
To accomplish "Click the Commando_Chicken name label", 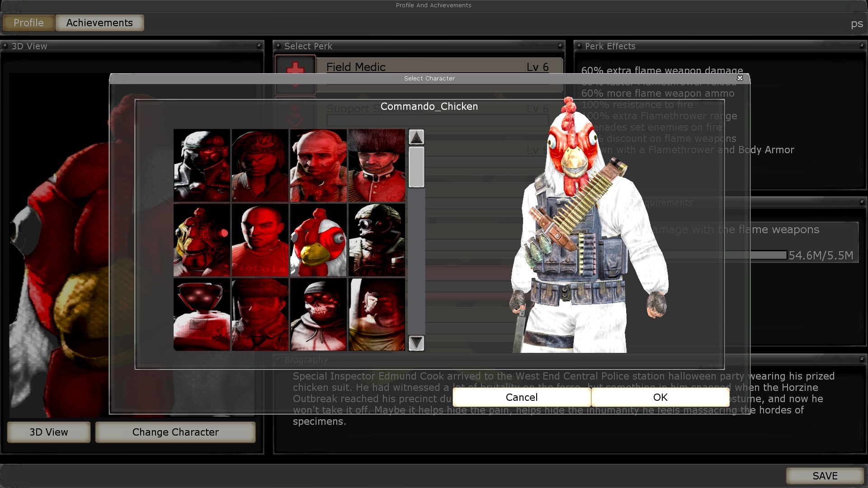I will click(429, 106).
